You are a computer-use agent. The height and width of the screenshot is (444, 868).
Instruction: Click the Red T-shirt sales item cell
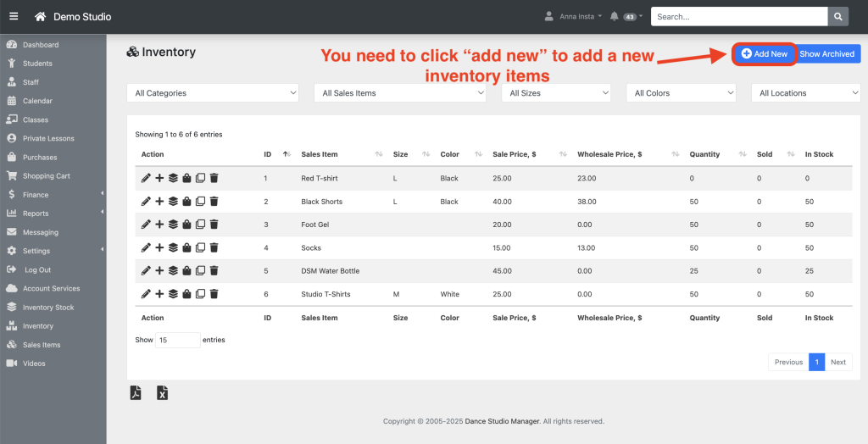pos(320,178)
